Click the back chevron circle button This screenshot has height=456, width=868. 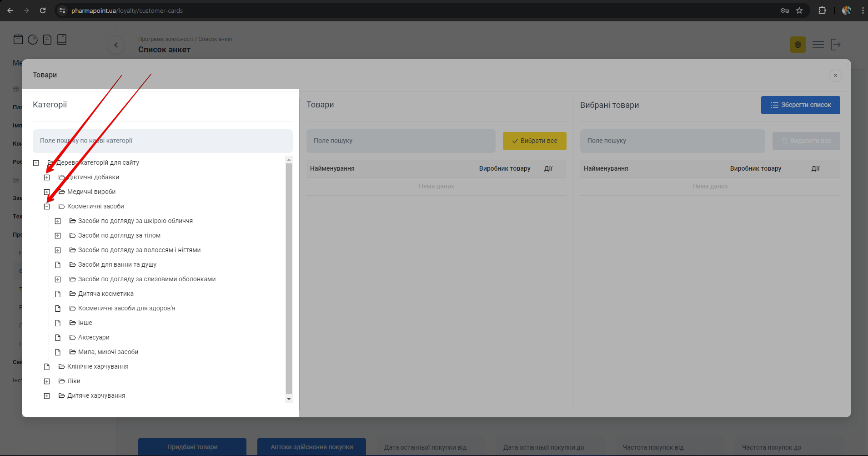pos(116,45)
